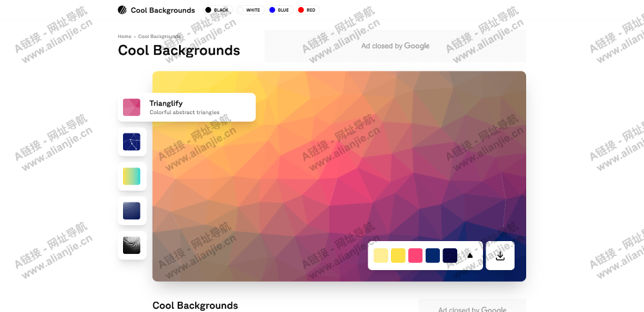Go to Home breadcrumb link
This screenshot has height=312, width=644.
click(x=124, y=36)
